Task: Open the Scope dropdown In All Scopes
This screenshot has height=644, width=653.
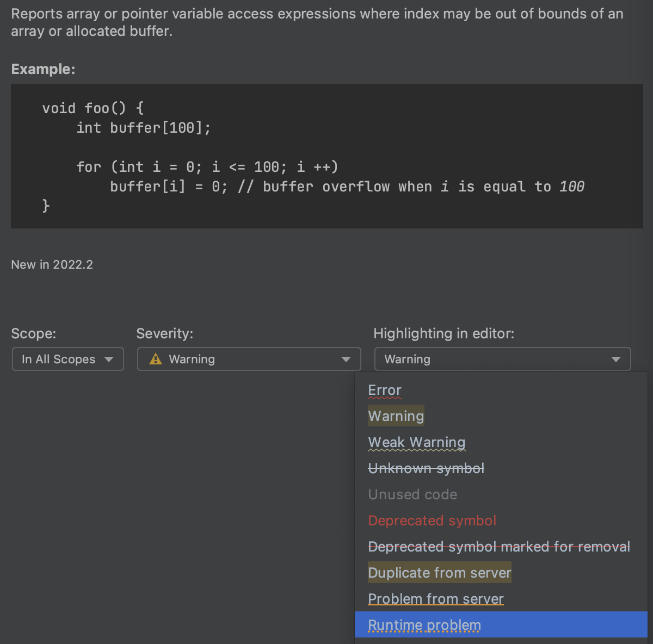Action: [68, 359]
